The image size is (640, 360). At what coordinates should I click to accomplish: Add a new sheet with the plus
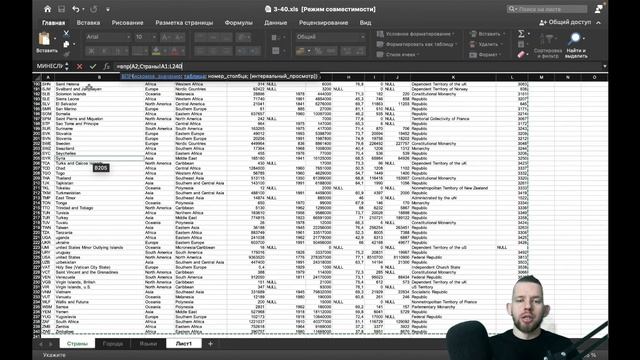click(x=210, y=344)
